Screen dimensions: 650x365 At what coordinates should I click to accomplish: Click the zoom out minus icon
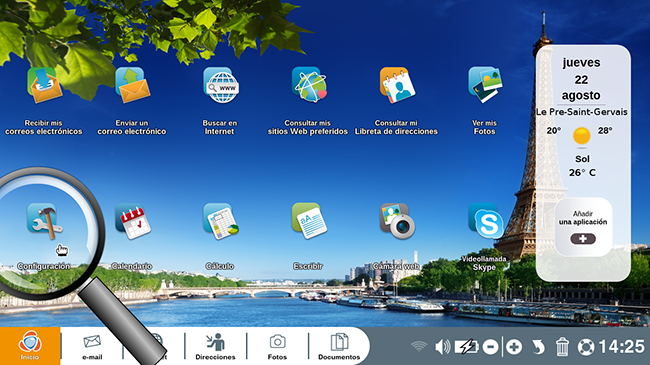tap(490, 347)
